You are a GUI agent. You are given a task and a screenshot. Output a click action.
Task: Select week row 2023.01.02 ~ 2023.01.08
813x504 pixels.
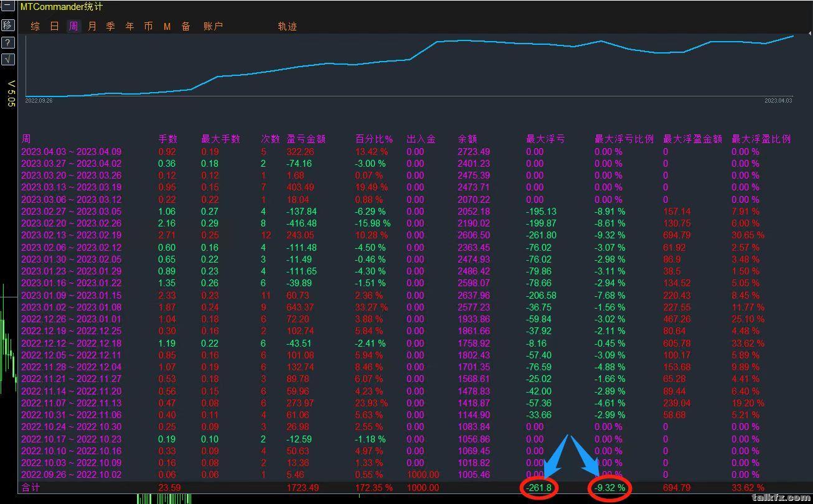tap(72, 307)
